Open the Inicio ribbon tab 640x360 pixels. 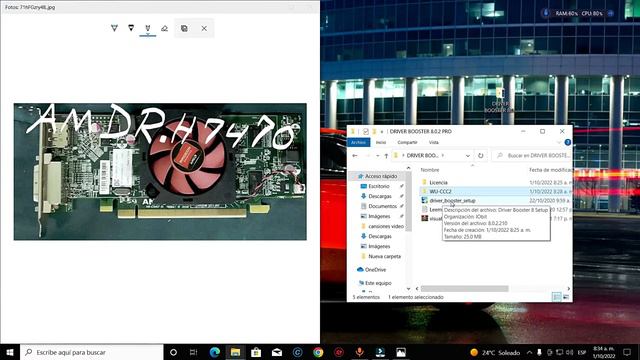tap(381, 142)
